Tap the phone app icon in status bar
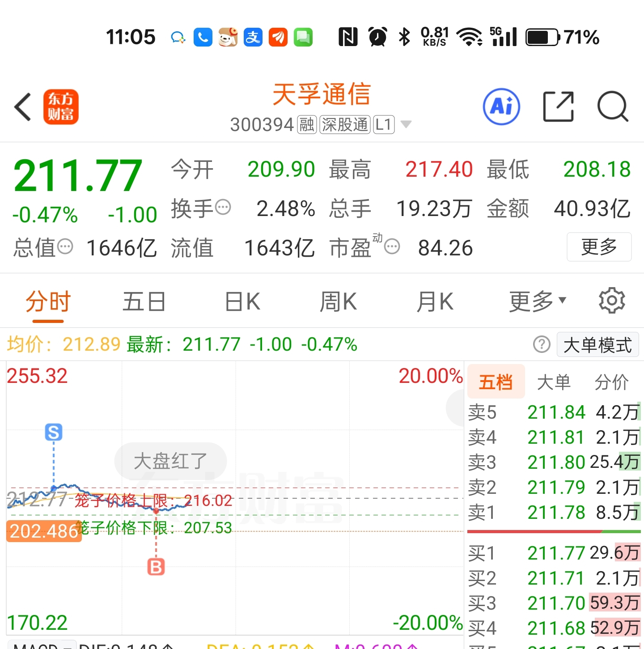The height and width of the screenshot is (649, 644). (x=203, y=37)
